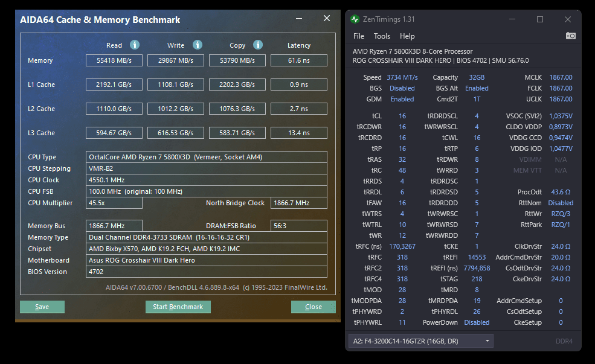Select the L3 Cache Latency value 13.4 ns
Viewport: 595px width, 364px height.
tap(299, 133)
